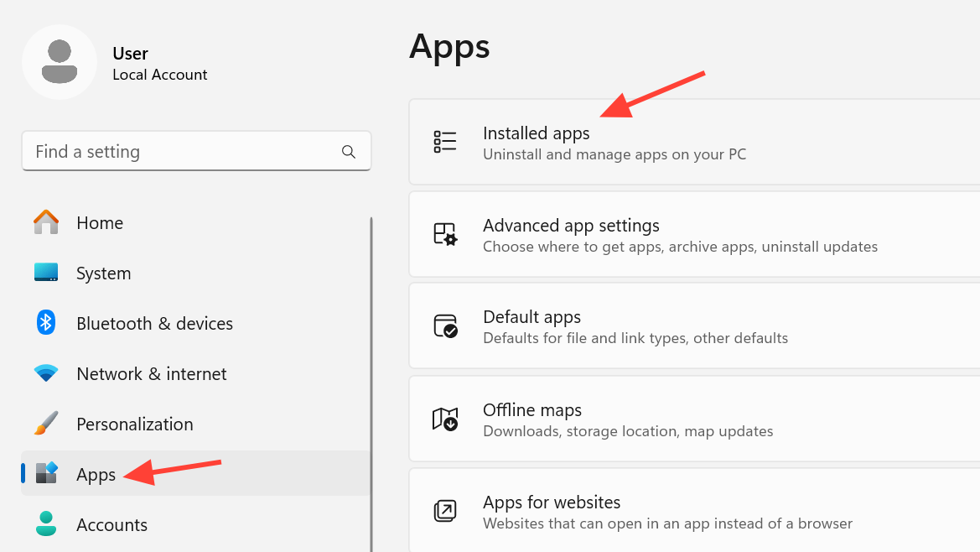Viewport: 980px width, 552px height.
Task: Click the Network wifi icon
Action: click(46, 373)
